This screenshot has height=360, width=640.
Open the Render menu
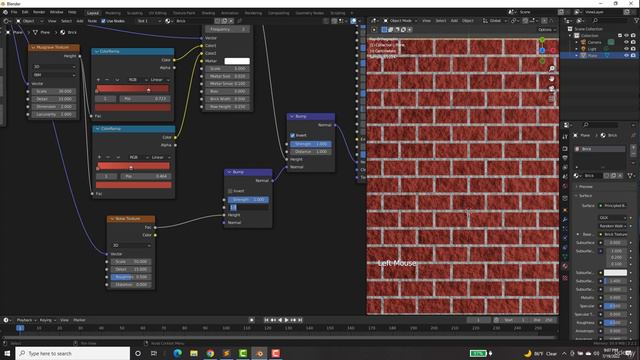coord(39,12)
